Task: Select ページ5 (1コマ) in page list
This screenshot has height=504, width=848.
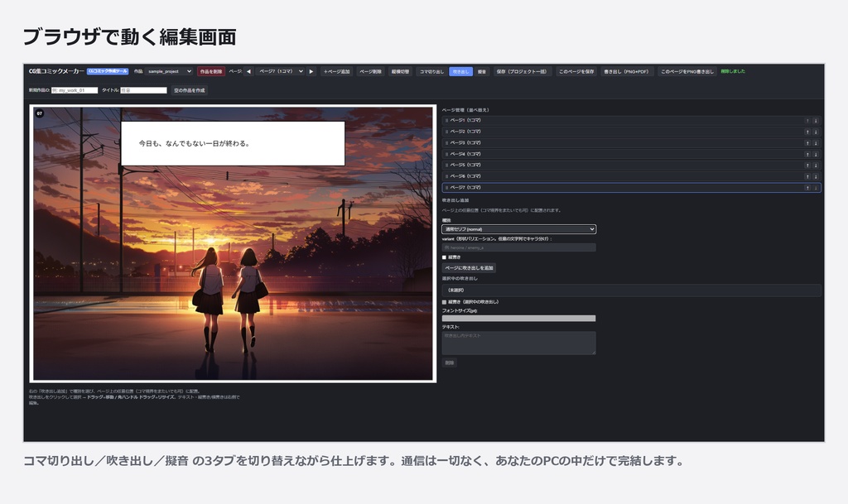Action: point(631,166)
